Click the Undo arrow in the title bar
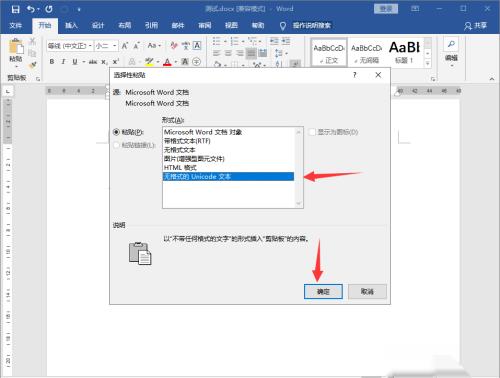Screen dimensions: 500x378 click(x=31, y=9)
